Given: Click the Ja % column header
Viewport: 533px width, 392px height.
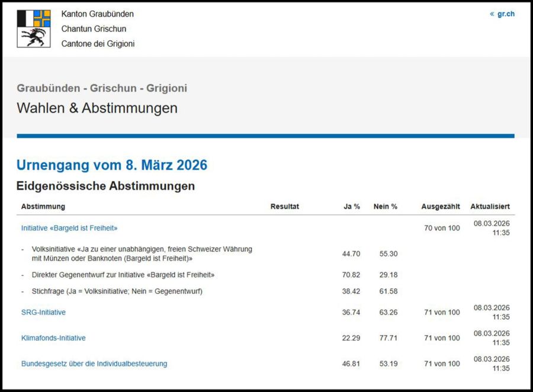Looking at the screenshot, I should click(x=352, y=207).
